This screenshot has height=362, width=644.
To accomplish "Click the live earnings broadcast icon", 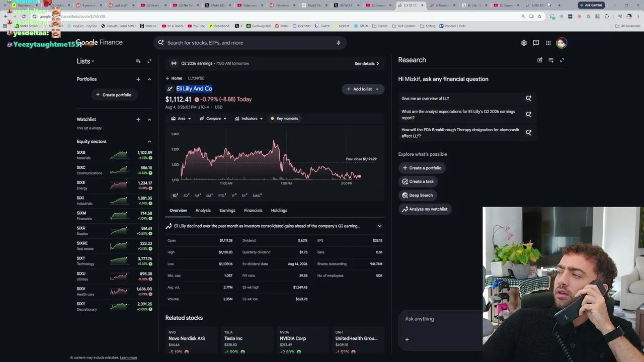I will click(174, 63).
